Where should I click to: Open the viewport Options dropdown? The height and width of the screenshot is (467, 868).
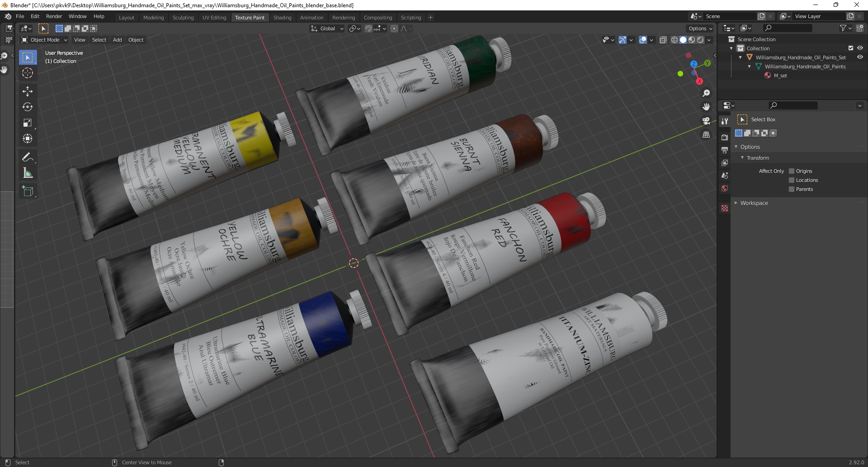click(x=700, y=29)
